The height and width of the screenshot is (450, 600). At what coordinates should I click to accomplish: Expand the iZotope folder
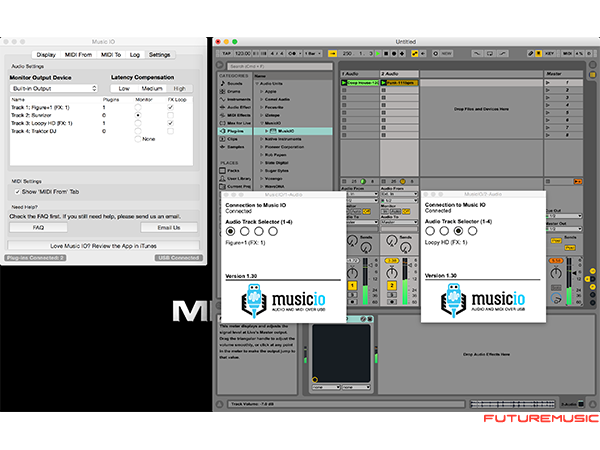pos(262,115)
